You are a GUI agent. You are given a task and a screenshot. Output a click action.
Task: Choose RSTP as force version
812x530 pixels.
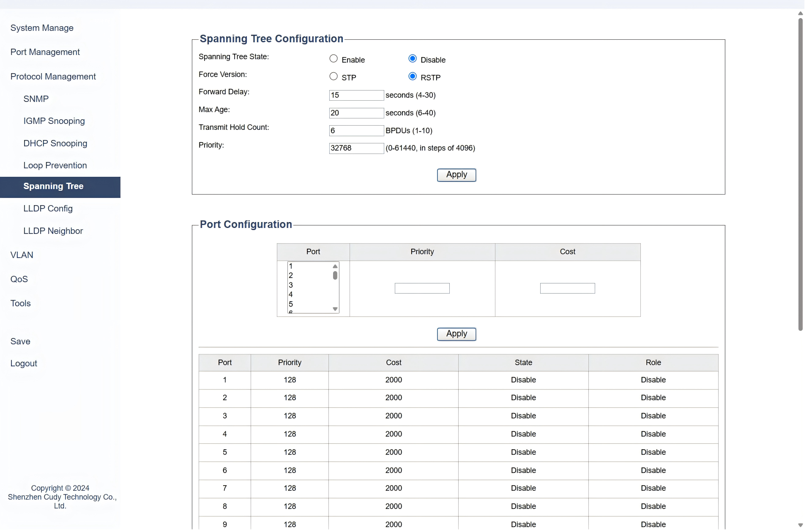(413, 77)
